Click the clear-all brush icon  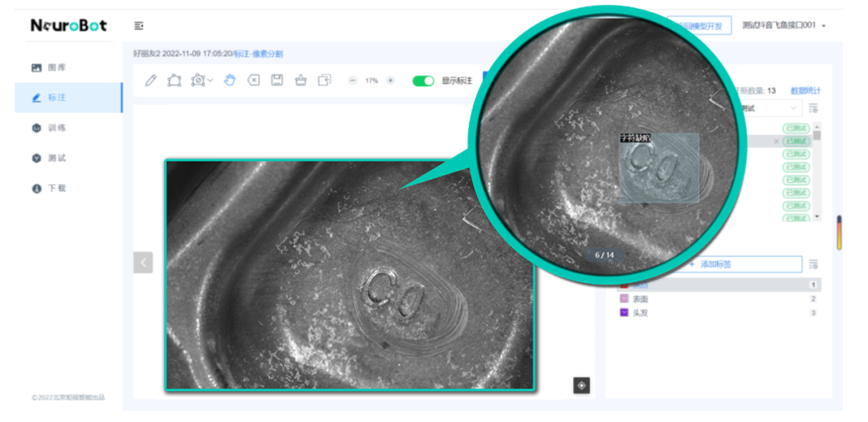pos(301,80)
